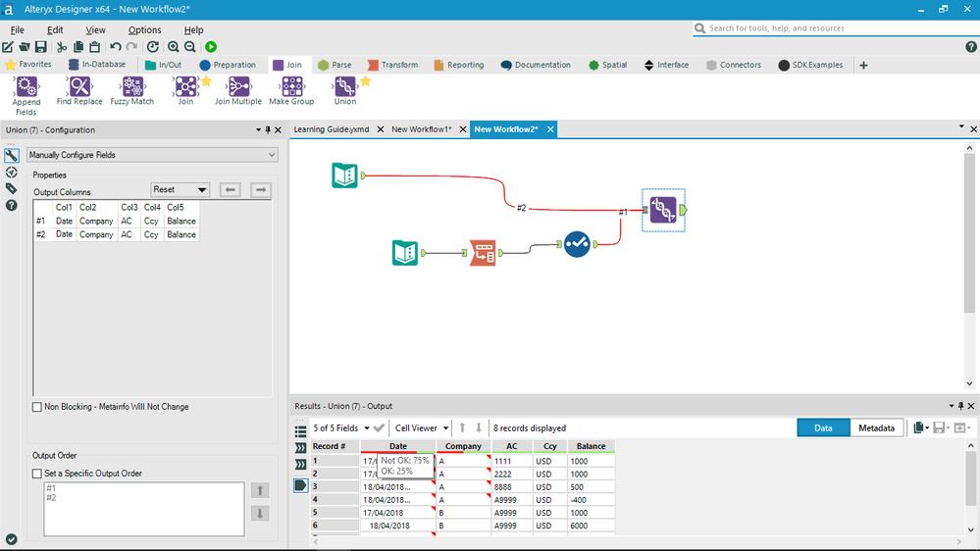
Task: Open the configuration wrench icon
Action: pyautogui.click(x=11, y=155)
